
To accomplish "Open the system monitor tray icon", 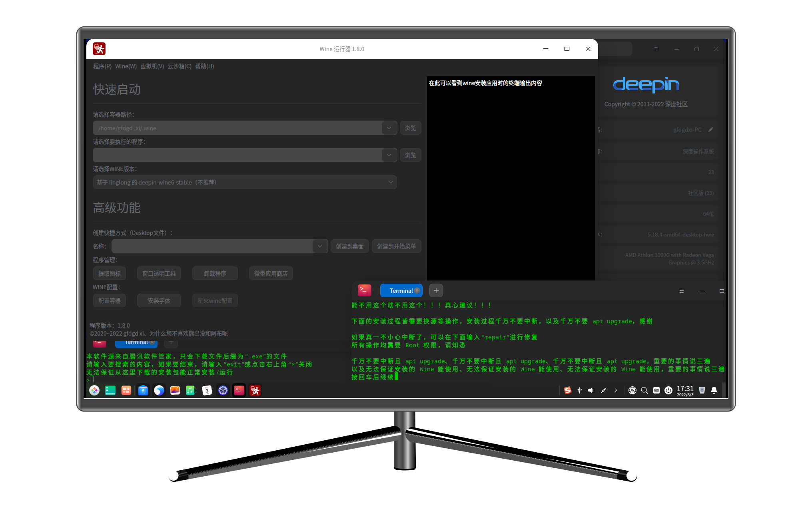I will (632, 390).
